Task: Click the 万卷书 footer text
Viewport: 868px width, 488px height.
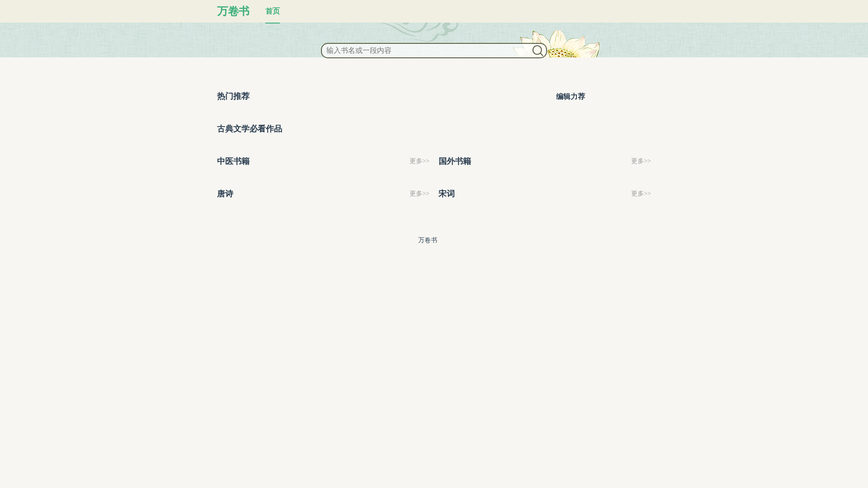Action: pos(427,240)
